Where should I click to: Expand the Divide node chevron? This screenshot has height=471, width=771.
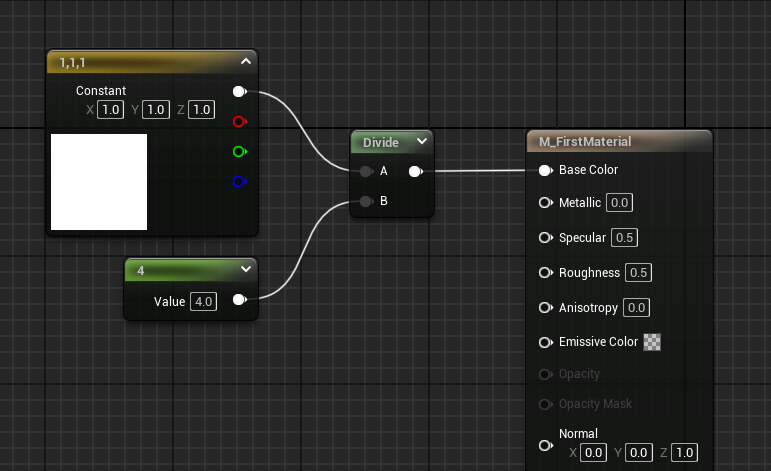422,141
